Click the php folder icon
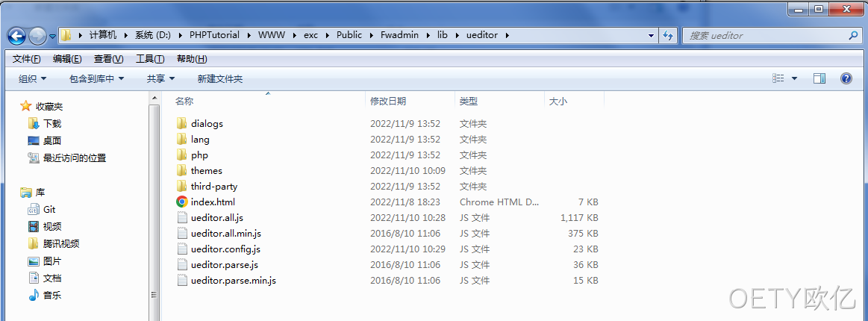 181,155
